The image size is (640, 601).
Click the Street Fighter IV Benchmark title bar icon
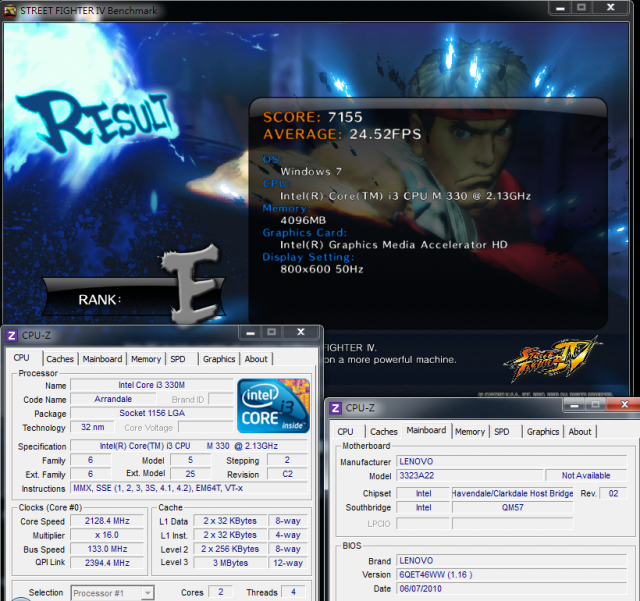[x=10, y=10]
